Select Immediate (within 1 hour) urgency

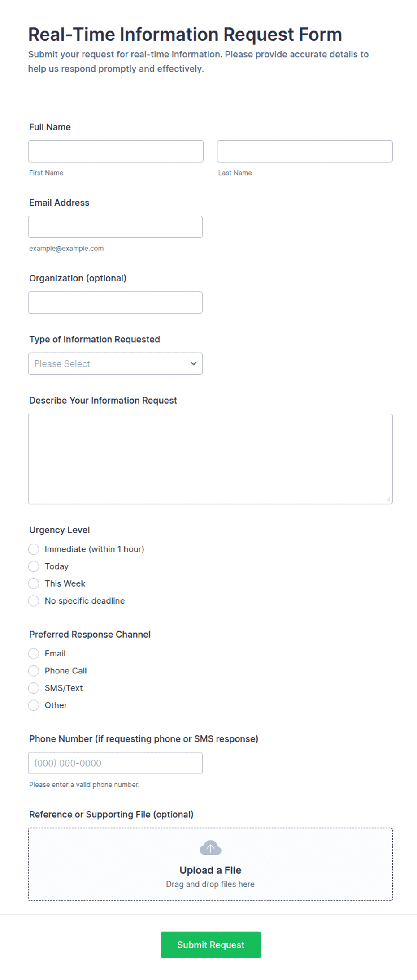click(x=34, y=549)
